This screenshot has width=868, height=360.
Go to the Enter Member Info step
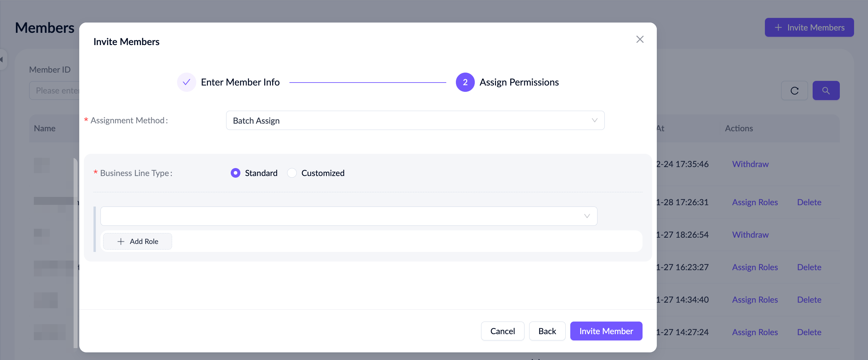(240, 82)
